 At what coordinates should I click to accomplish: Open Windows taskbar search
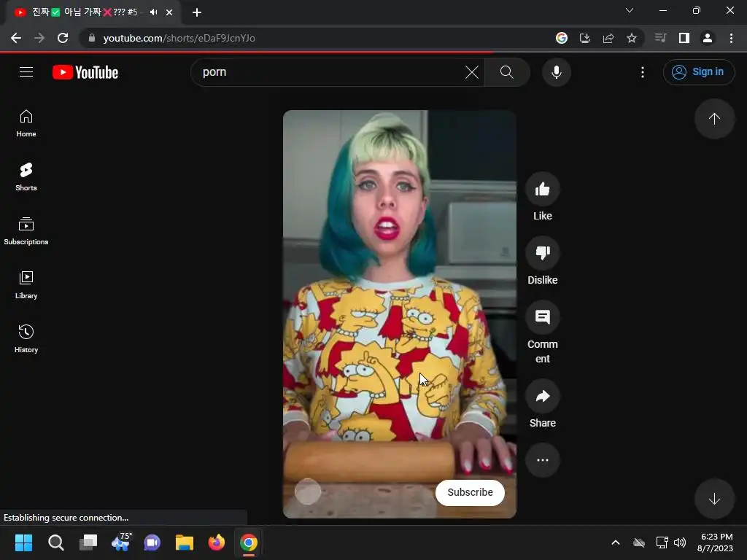coord(55,542)
